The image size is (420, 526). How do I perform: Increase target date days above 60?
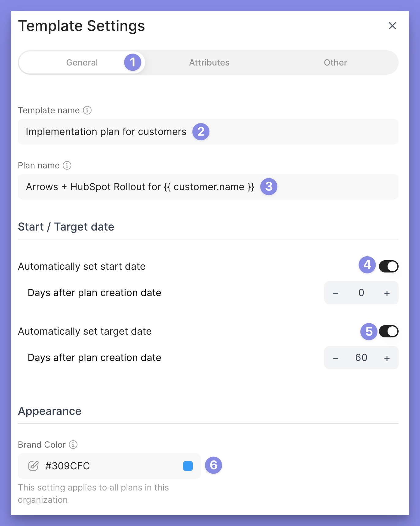pos(387,358)
